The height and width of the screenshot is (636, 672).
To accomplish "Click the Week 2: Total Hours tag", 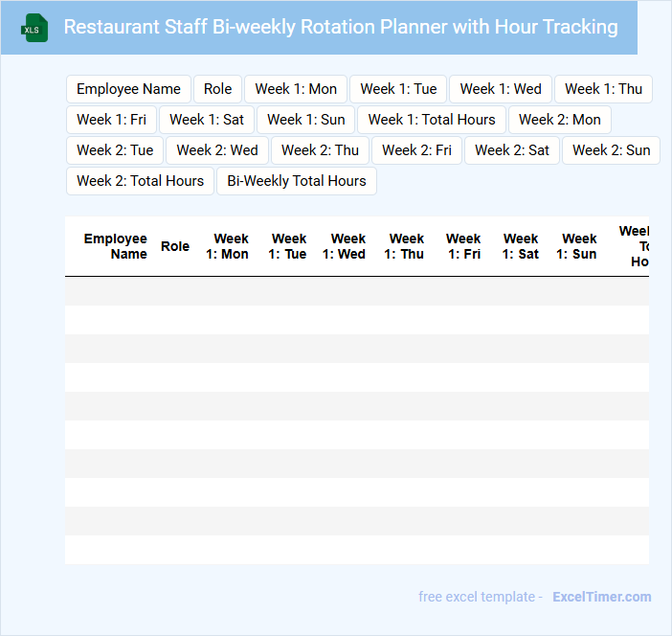I will 140,181.
